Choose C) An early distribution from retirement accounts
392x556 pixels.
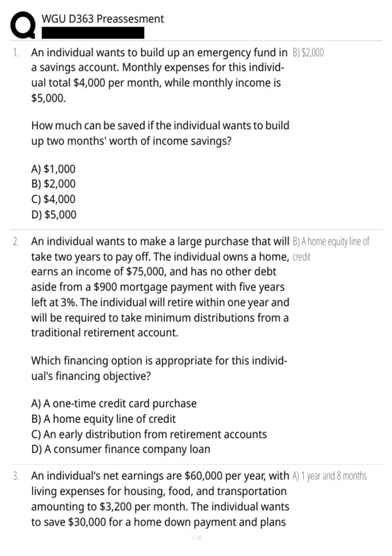tap(149, 434)
